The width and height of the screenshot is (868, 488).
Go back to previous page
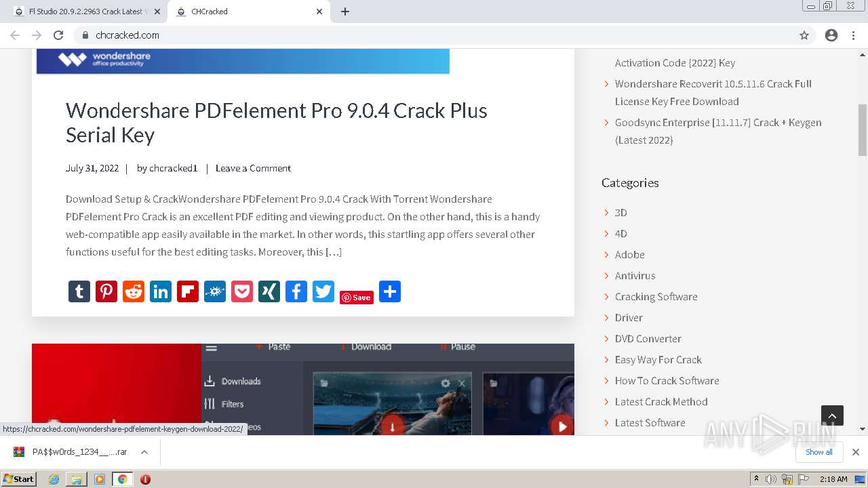coord(15,35)
